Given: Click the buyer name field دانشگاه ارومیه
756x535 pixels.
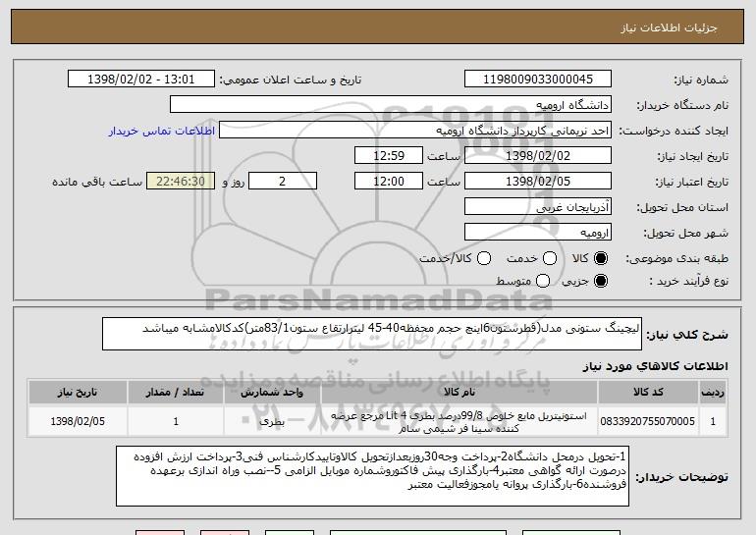Looking at the screenshot, I should (391, 105).
